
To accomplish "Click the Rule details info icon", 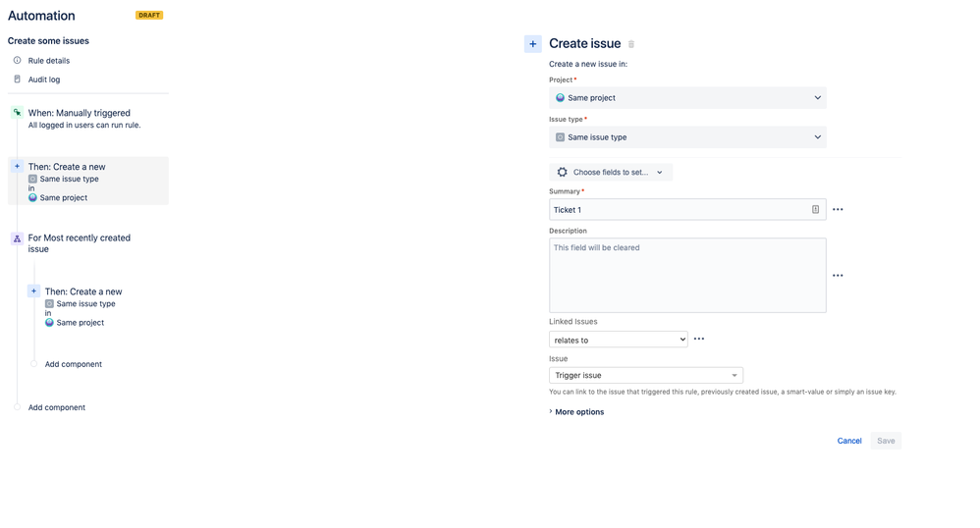I will coord(18,61).
